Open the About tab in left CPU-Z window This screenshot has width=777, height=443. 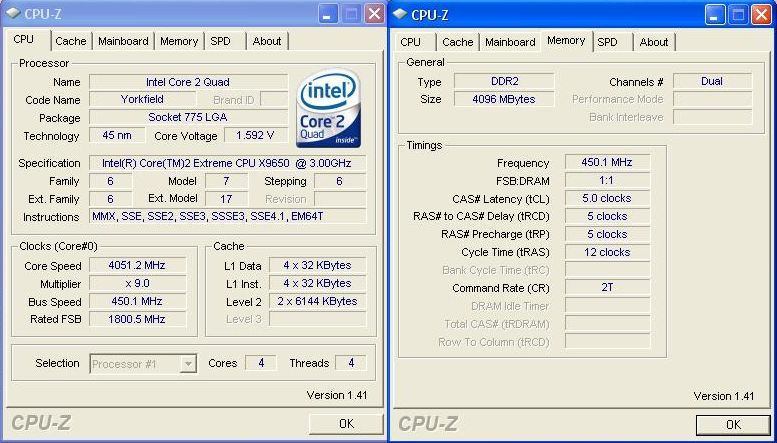(267, 42)
